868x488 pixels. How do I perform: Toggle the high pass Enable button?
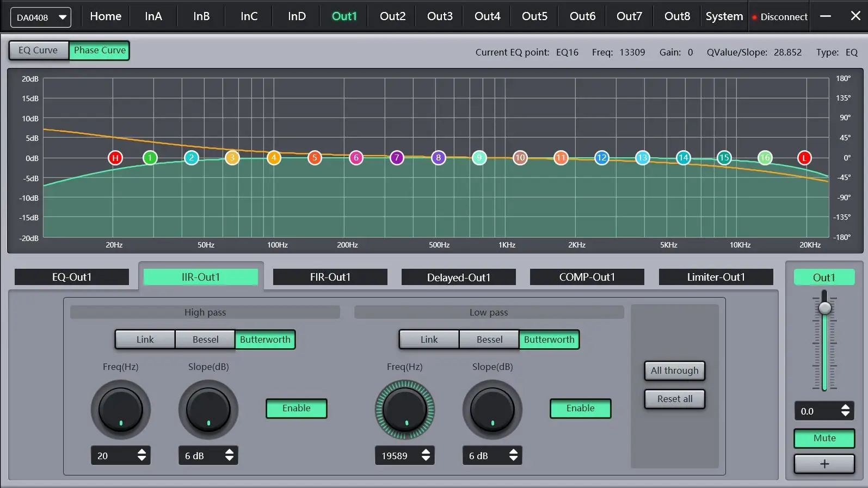pos(296,409)
